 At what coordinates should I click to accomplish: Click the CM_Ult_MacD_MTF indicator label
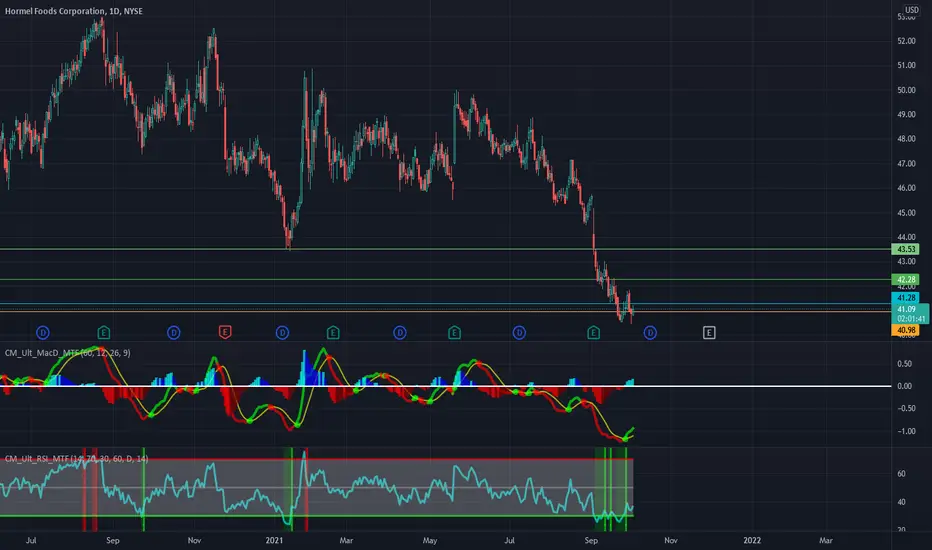pyautogui.click(x=68, y=353)
